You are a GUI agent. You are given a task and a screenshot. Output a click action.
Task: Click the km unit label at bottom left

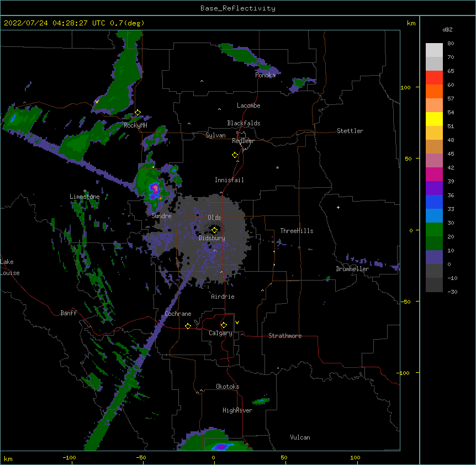point(8,458)
